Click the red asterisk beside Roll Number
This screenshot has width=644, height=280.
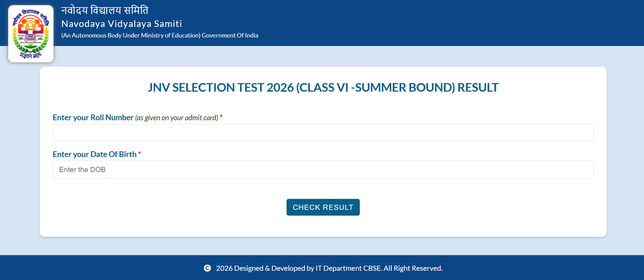coord(221,117)
